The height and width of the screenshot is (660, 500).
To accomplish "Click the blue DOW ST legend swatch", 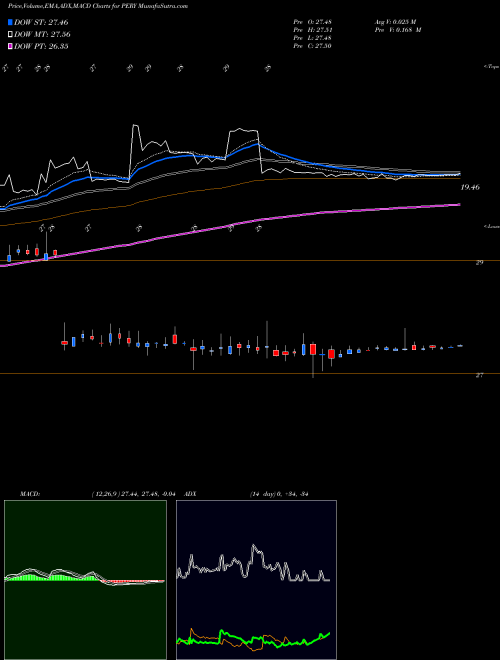I will [11, 22].
